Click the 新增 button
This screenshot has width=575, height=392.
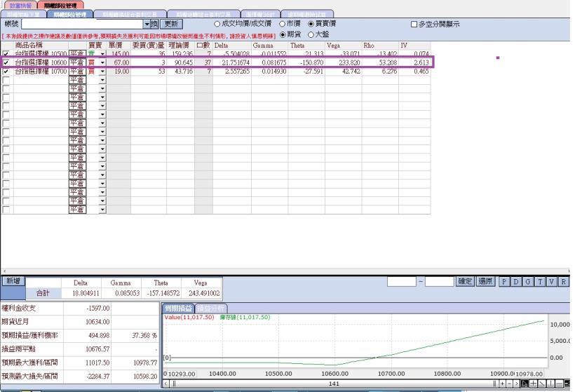point(12,281)
